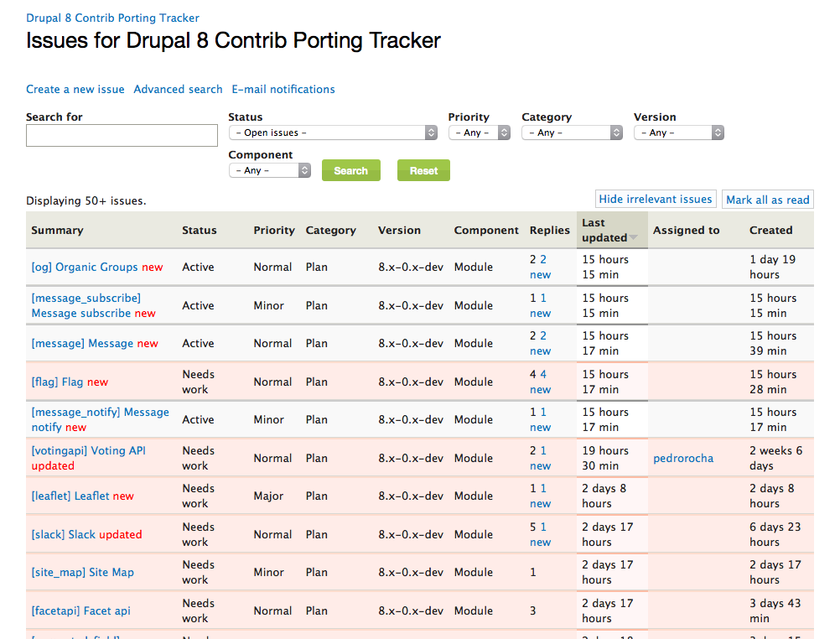Click the Last updated sort arrow icon
The width and height of the screenshot is (840, 639).
coord(634,238)
